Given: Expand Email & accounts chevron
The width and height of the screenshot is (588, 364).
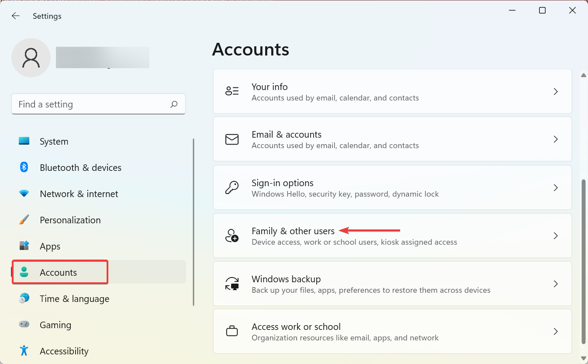Looking at the screenshot, I should (x=556, y=139).
